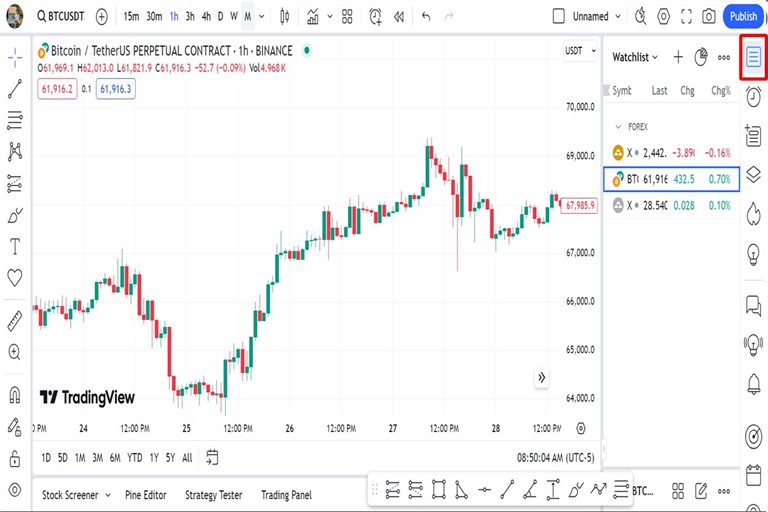Select the 2,442 watchlist row

click(x=671, y=153)
